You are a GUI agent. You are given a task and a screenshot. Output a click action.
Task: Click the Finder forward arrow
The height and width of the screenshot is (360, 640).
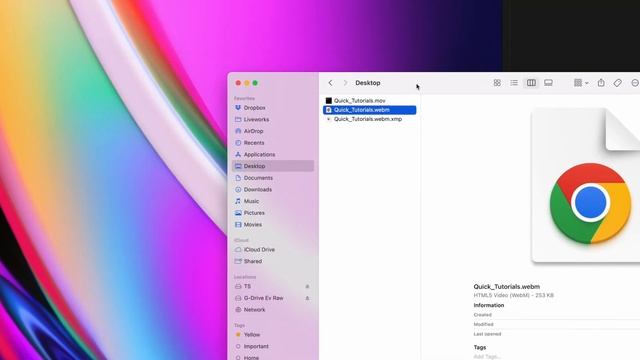pos(345,83)
